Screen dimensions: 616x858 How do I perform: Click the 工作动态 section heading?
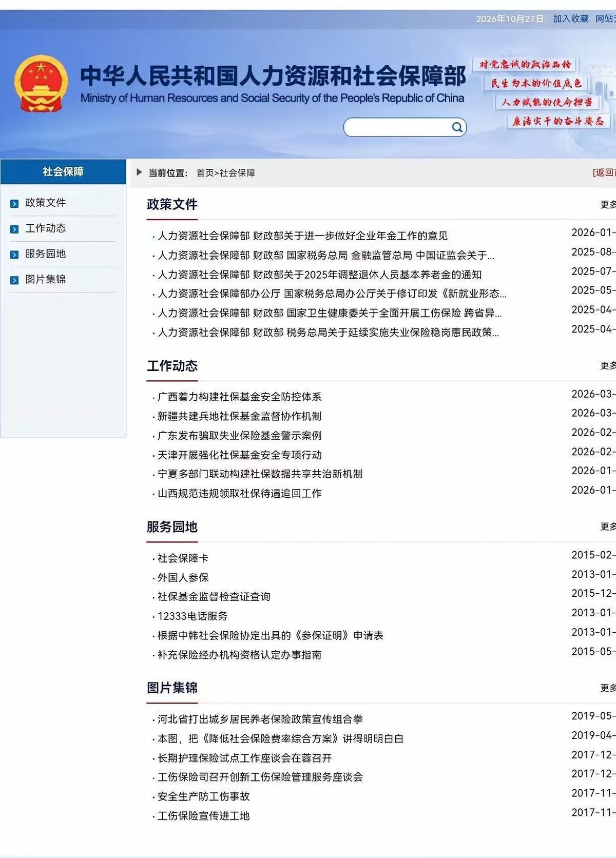pyautogui.click(x=172, y=366)
